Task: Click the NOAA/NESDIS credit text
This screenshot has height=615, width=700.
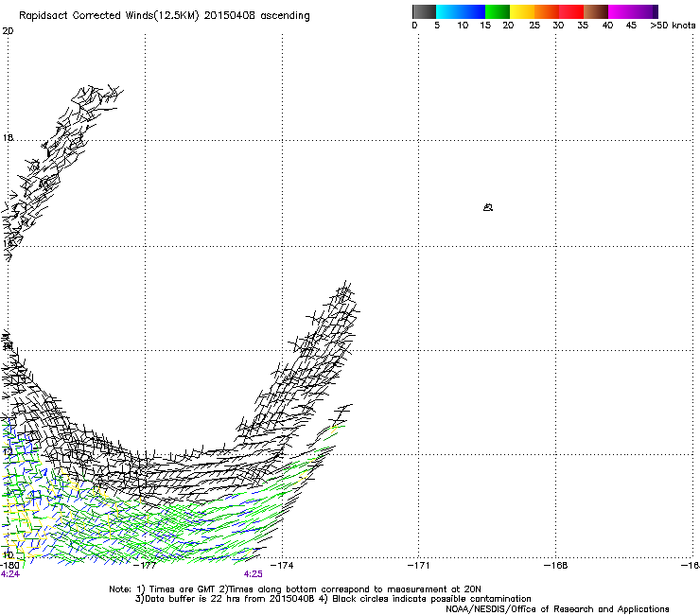Action: click(557, 609)
